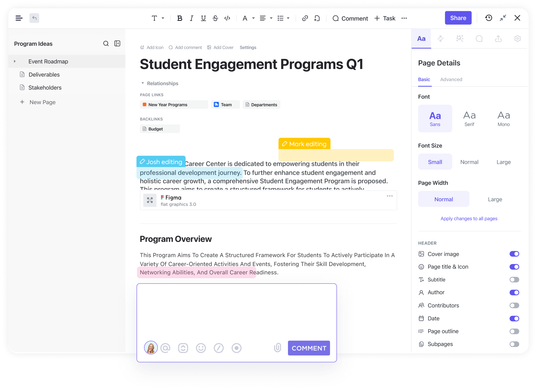
Task: Expand Event Roadmap tree item
Action: [x=15, y=61]
